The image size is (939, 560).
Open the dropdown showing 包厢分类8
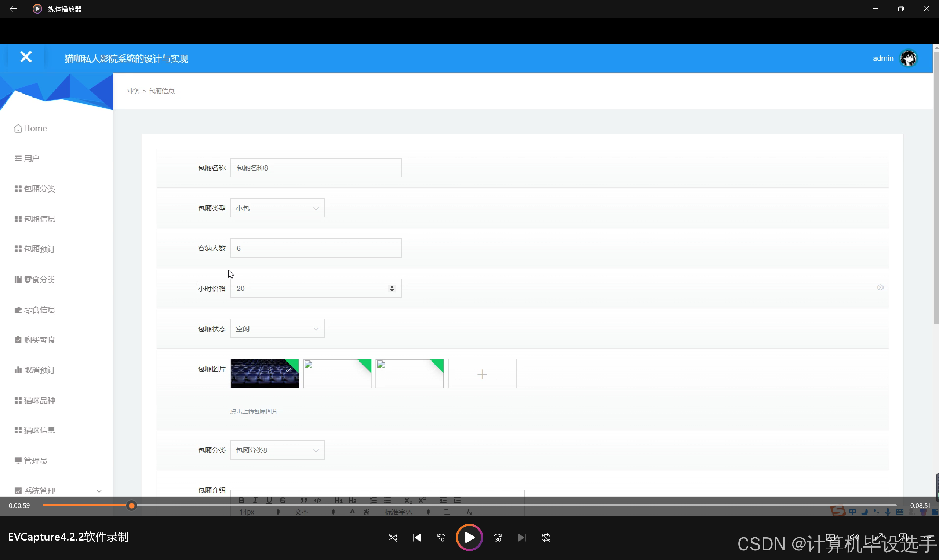coord(277,450)
